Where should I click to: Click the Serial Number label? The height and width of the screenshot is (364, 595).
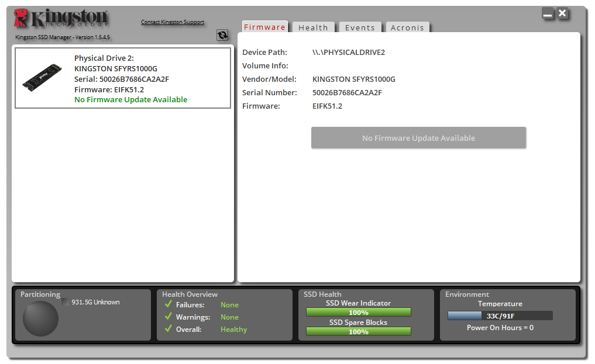(270, 92)
